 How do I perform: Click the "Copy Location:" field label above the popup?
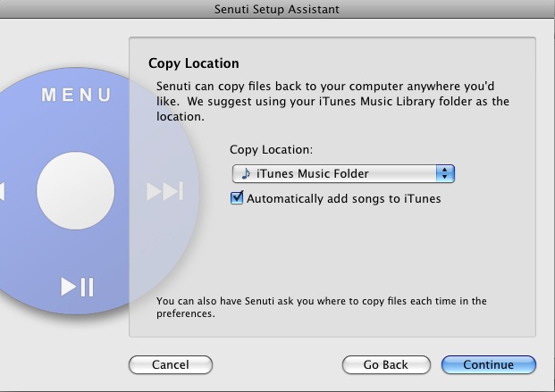271,150
